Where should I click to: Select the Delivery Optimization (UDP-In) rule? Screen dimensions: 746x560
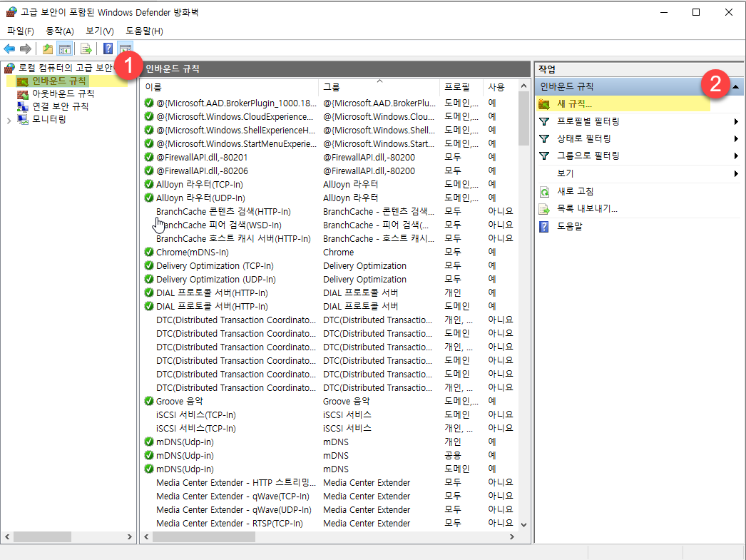click(x=215, y=279)
